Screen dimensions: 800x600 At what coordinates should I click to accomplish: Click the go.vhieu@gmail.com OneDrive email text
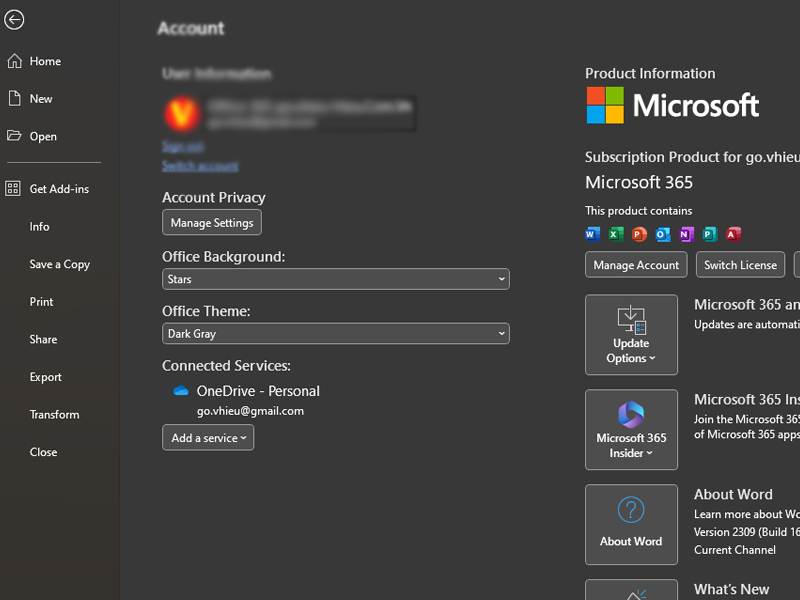pyautogui.click(x=250, y=411)
